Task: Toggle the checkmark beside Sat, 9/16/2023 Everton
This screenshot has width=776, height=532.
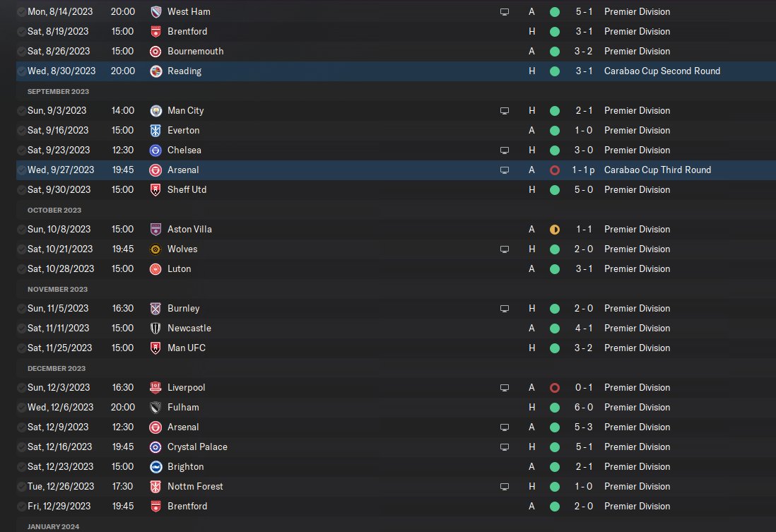Action: (x=21, y=131)
